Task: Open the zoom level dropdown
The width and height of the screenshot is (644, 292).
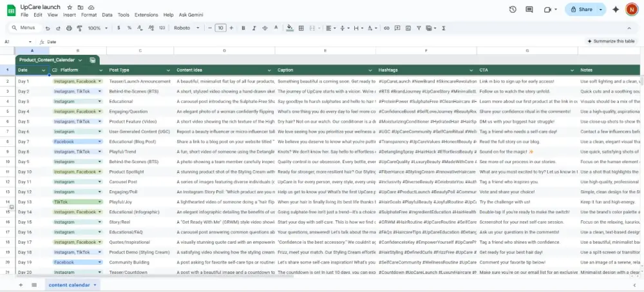Action: pos(97,28)
